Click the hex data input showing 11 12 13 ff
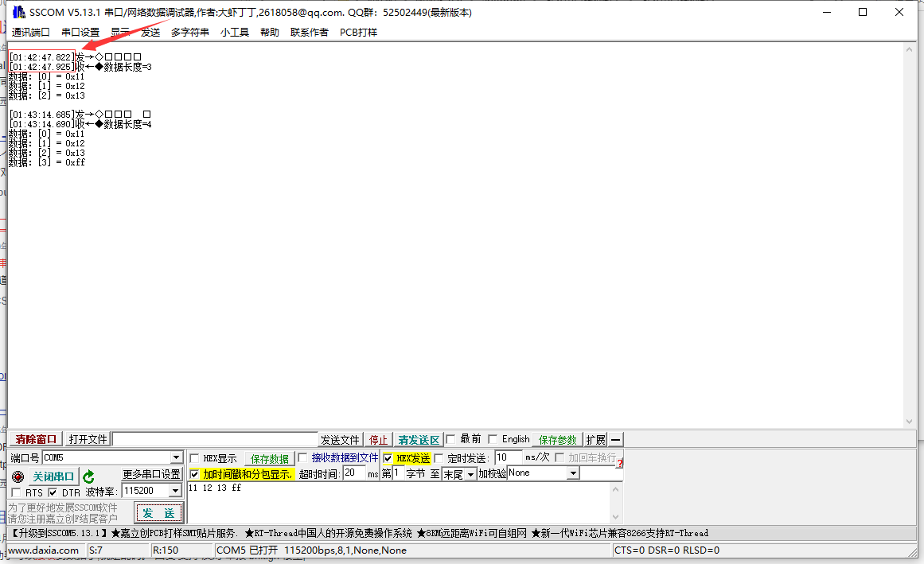 tap(213, 488)
